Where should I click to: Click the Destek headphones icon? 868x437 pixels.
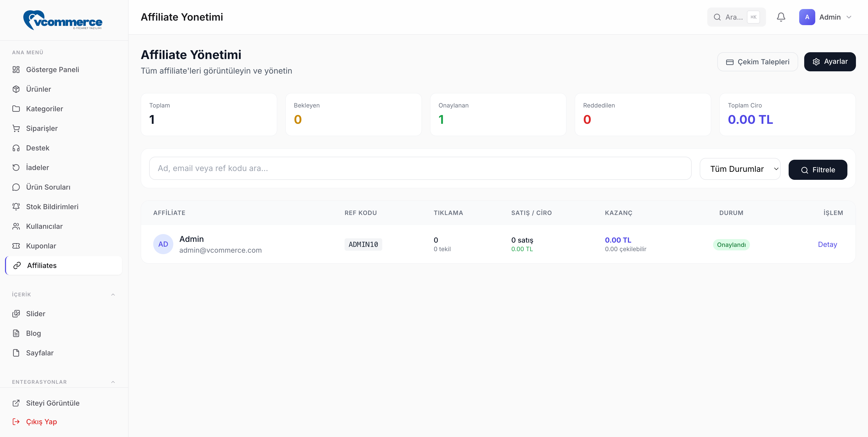click(16, 148)
